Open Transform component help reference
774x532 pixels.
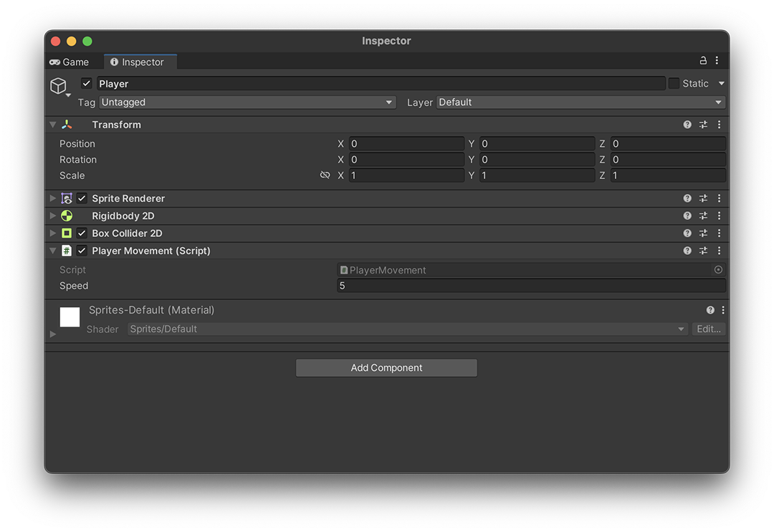click(687, 125)
